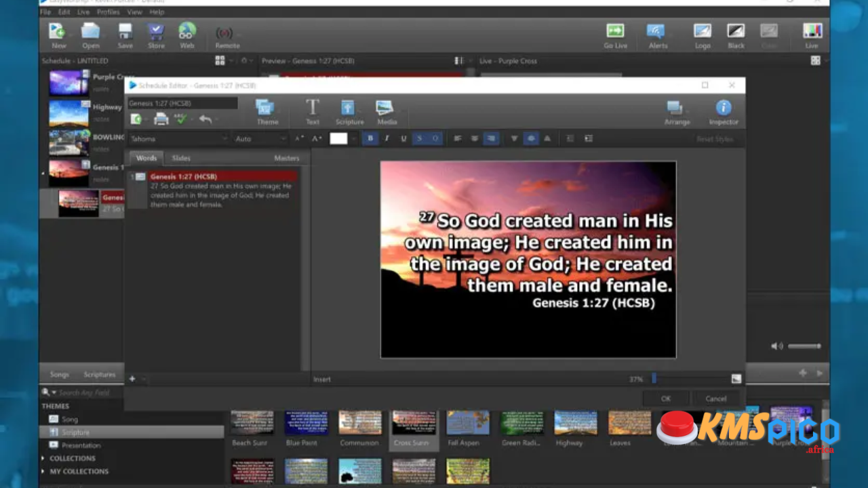Switch to the Slides tab
The width and height of the screenshot is (868, 488).
pos(181,158)
